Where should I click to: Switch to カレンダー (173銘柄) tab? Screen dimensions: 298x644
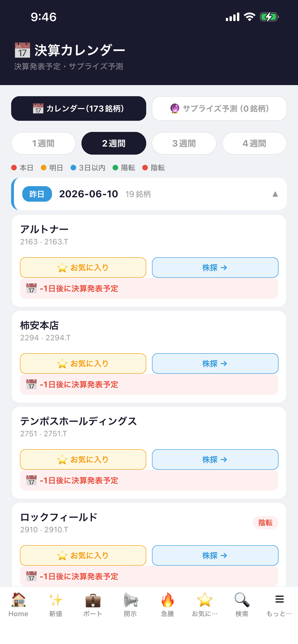[x=79, y=108]
